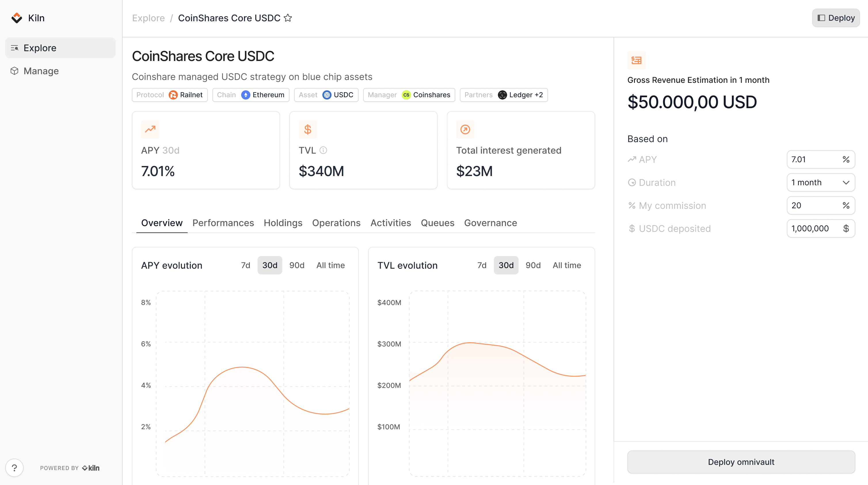Click the Kiln logo in the sidebar
Screen dimensions: 868x485
(17, 18)
